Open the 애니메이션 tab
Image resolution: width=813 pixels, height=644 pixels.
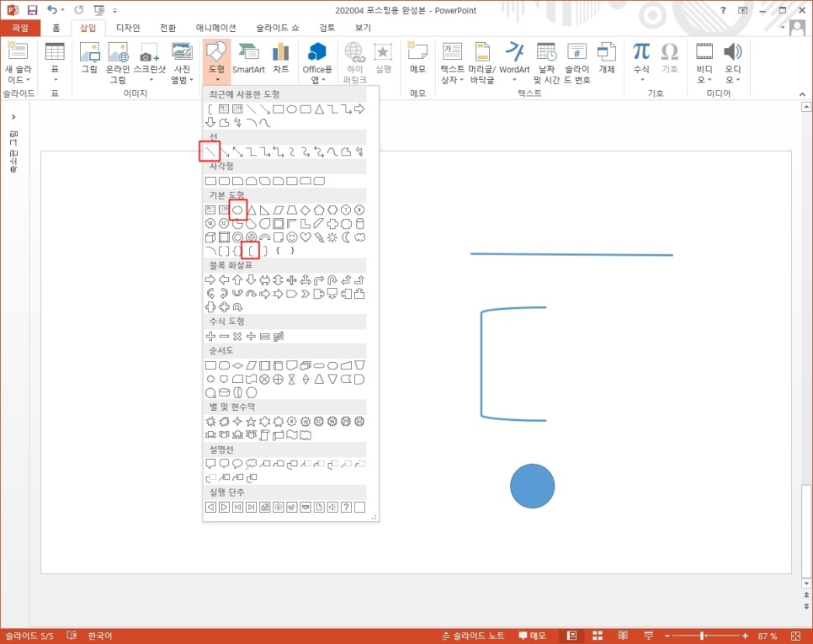tap(215, 28)
